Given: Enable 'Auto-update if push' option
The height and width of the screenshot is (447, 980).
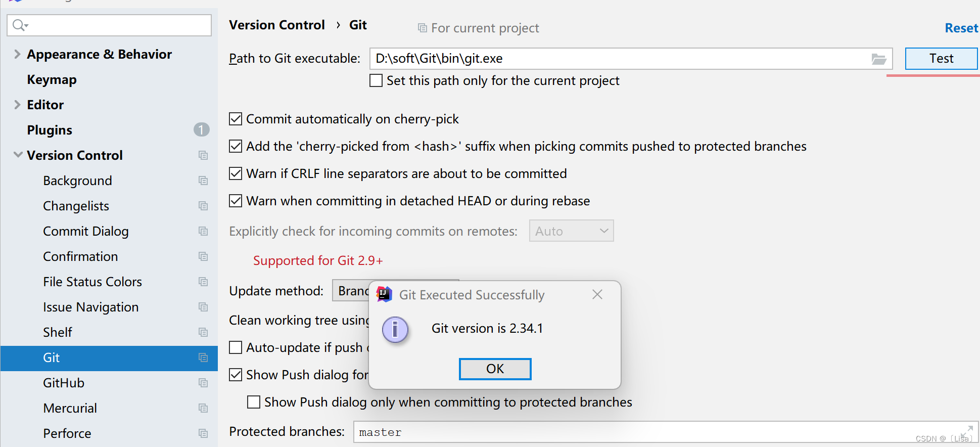Looking at the screenshot, I should click(x=236, y=347).
